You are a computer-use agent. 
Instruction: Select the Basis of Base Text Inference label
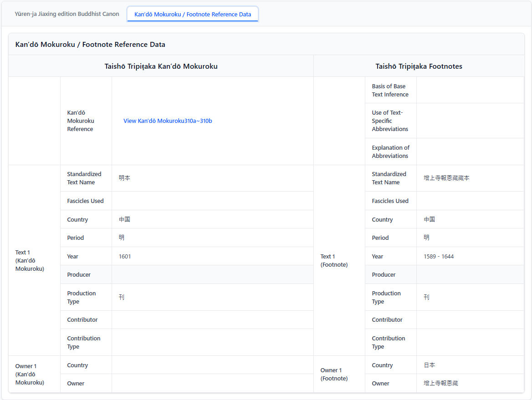tap(390, 90)
